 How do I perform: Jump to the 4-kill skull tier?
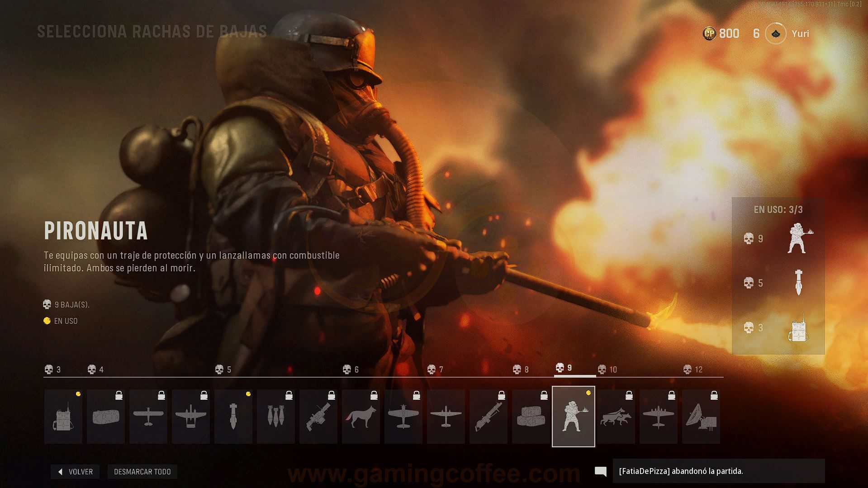pos(95,370)
